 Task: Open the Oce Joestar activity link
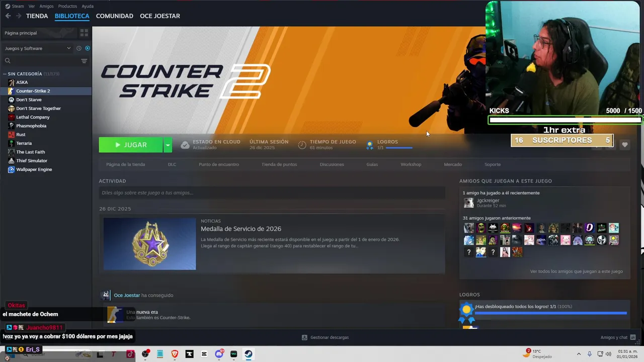(x=127, y=295)
